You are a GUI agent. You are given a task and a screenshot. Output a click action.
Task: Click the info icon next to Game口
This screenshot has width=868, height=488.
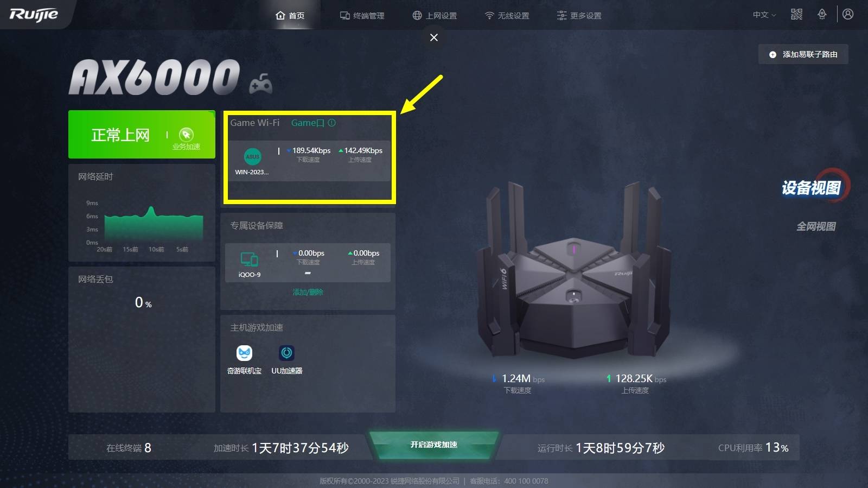(x=331, y=123)
